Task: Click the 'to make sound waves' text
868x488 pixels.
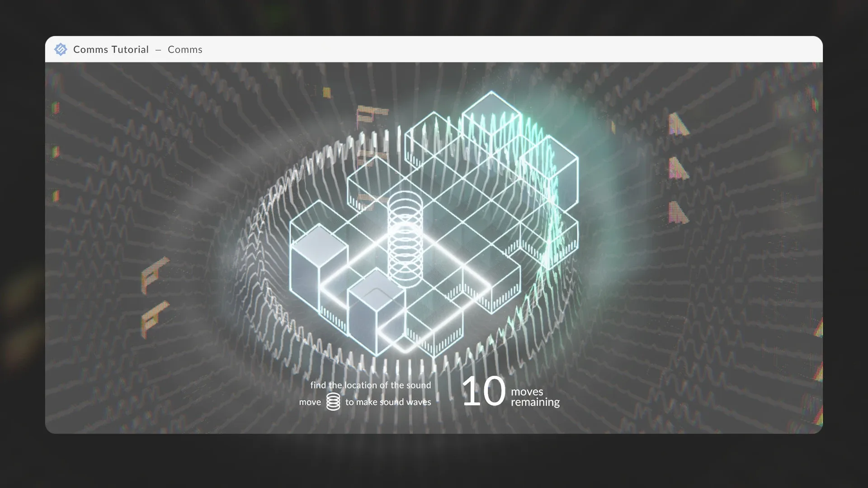Action: (x=388, y=402)
